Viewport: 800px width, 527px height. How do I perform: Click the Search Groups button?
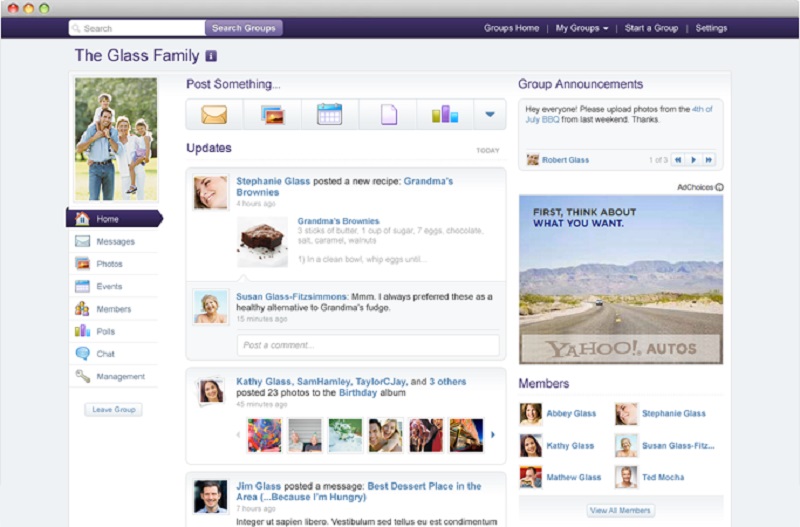pyautogui.click(x=243, y=28)
